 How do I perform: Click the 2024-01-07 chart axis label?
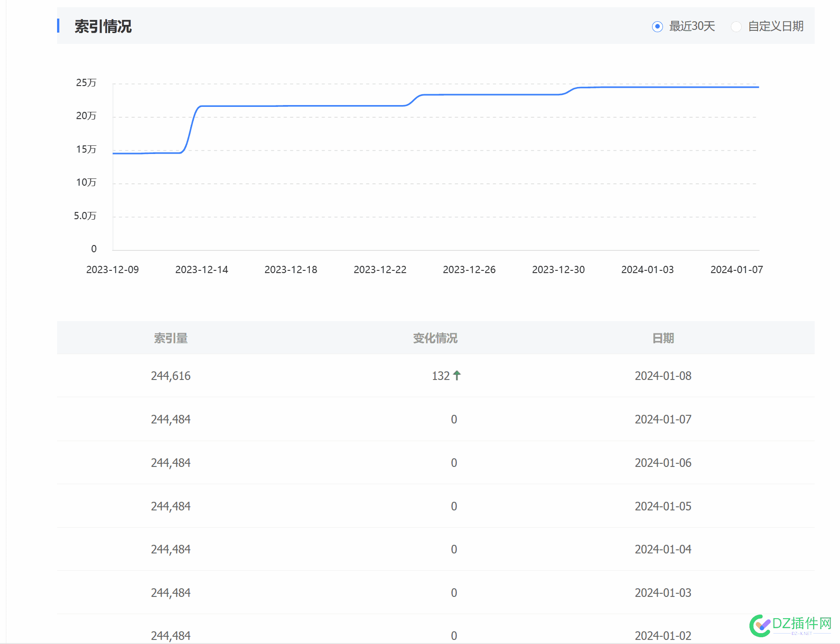click(737, 270)
